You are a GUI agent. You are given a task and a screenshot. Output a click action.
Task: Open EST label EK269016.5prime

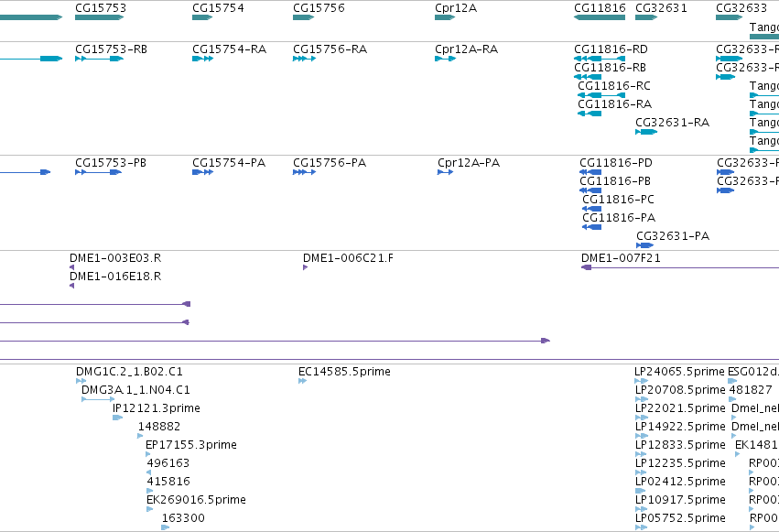coord(196,501)
